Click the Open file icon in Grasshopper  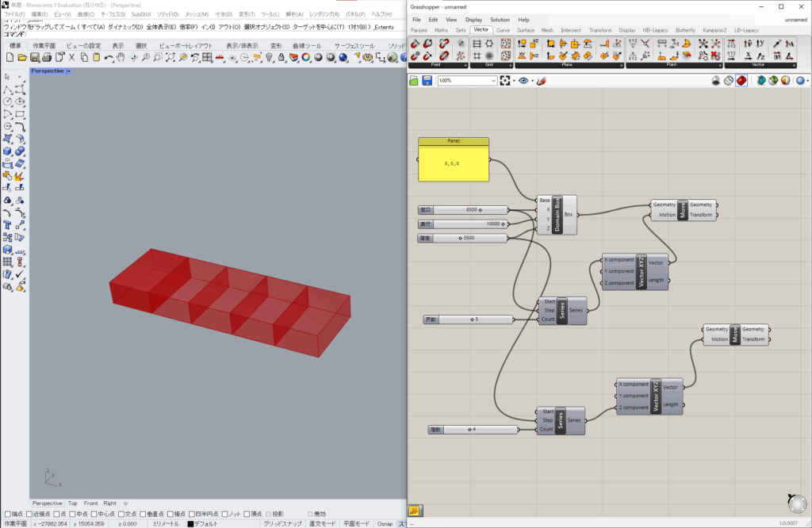click(x=414, y=81)
